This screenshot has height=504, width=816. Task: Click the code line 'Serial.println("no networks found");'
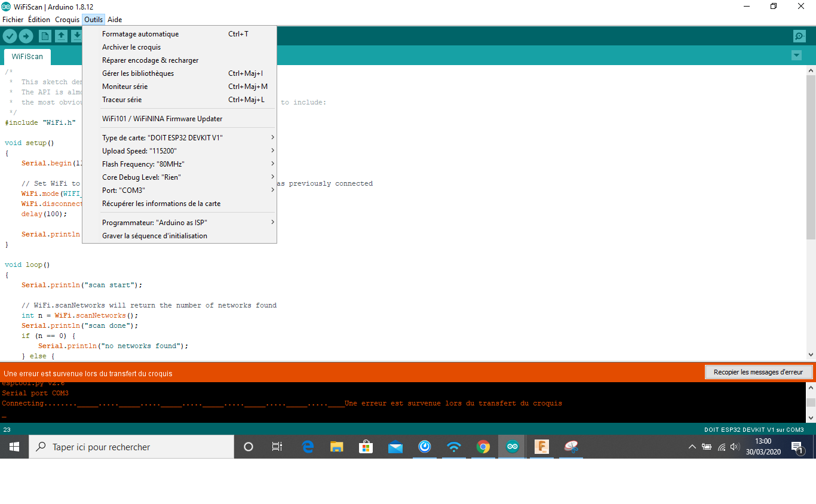click(113, 346)
